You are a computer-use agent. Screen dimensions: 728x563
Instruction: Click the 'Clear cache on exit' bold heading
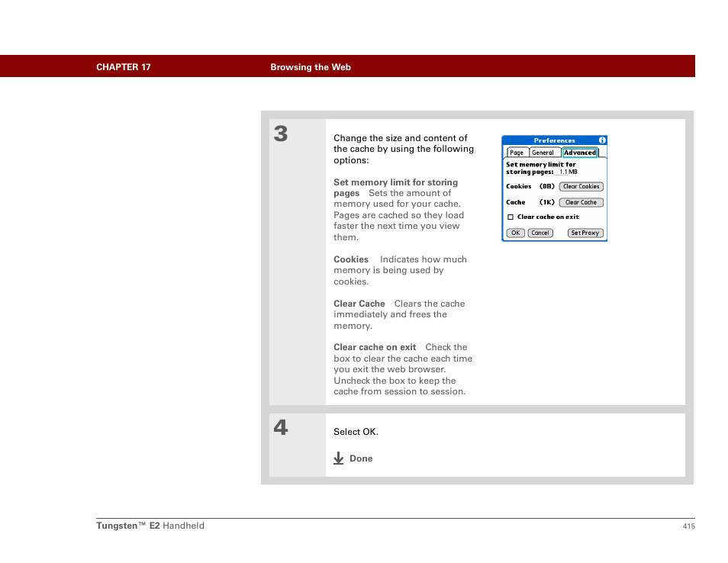(375, 347)
